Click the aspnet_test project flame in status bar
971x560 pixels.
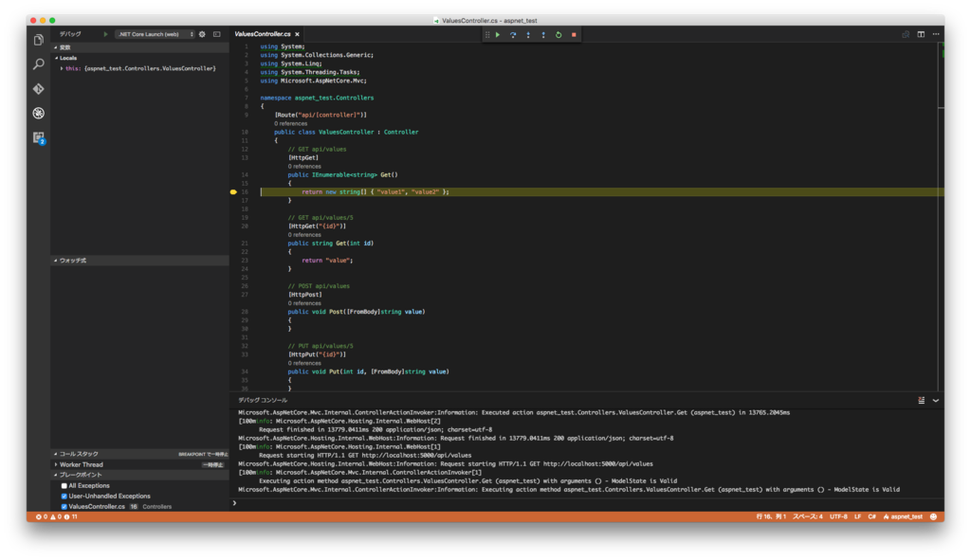(x=903, y=516)
